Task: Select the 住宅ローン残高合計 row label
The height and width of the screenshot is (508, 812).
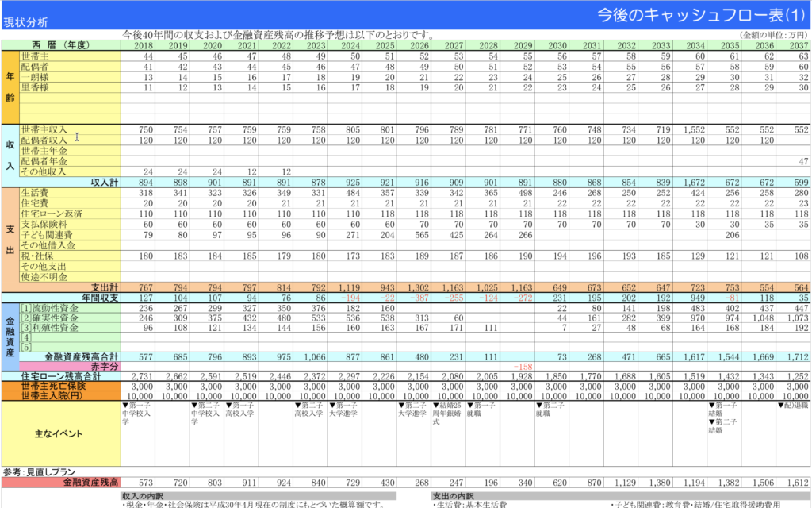Action: (61, 376)
